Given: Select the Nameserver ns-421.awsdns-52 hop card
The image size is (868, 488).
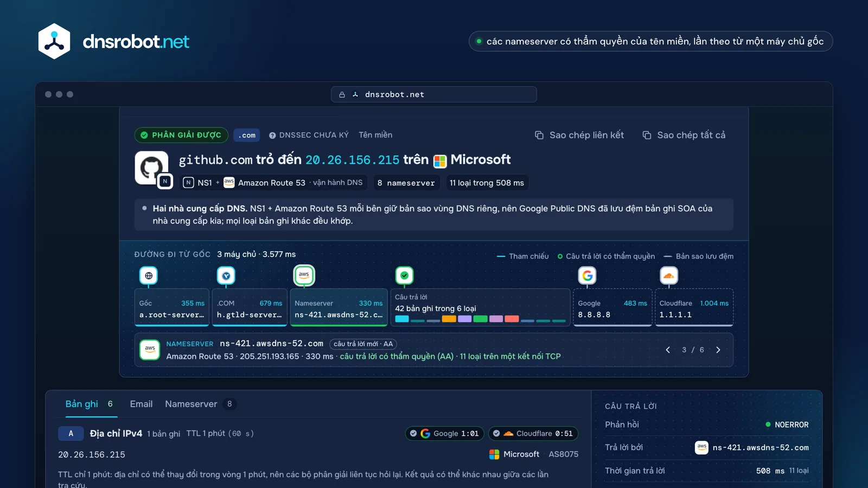Looking at the screenshot, I should pyautogui.click(x=339, y=307).
